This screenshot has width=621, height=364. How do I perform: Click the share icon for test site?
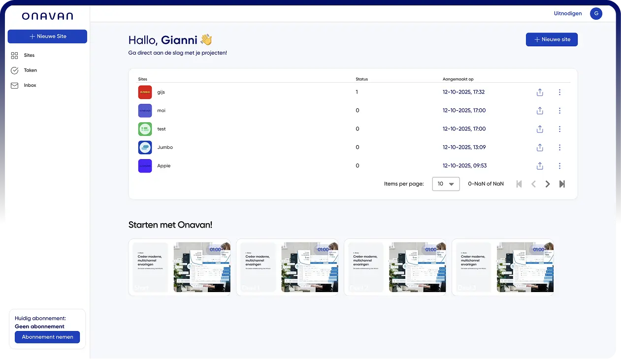[540, 129]
